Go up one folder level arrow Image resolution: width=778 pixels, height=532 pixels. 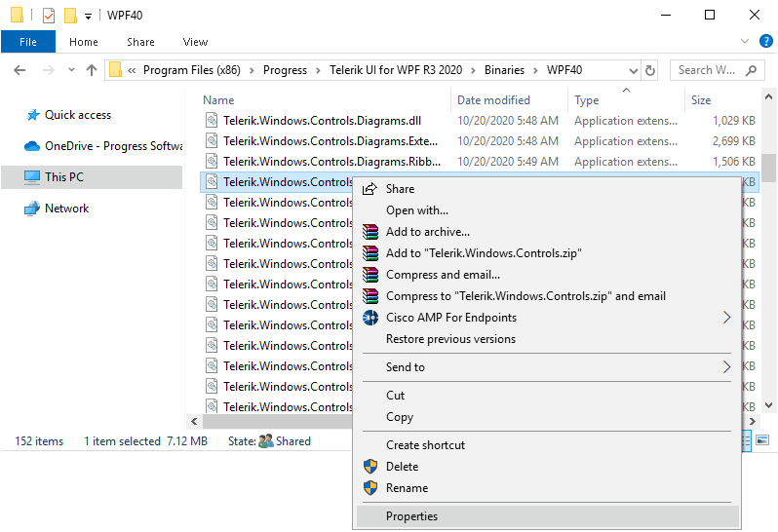coord(92,70)
